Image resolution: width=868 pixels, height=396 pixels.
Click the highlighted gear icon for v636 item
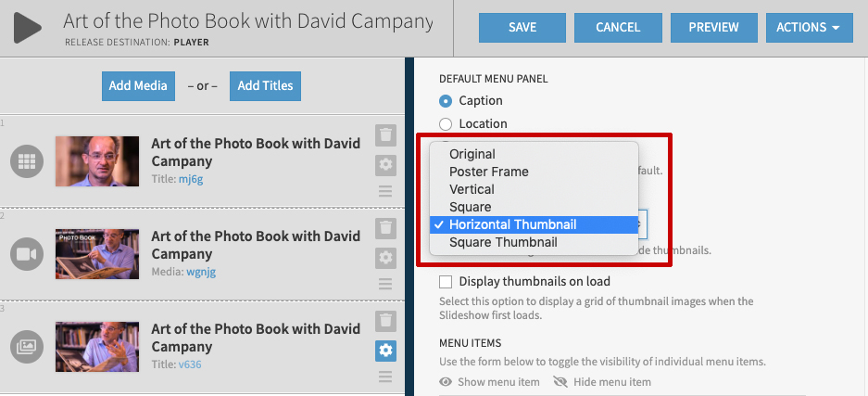385,351
